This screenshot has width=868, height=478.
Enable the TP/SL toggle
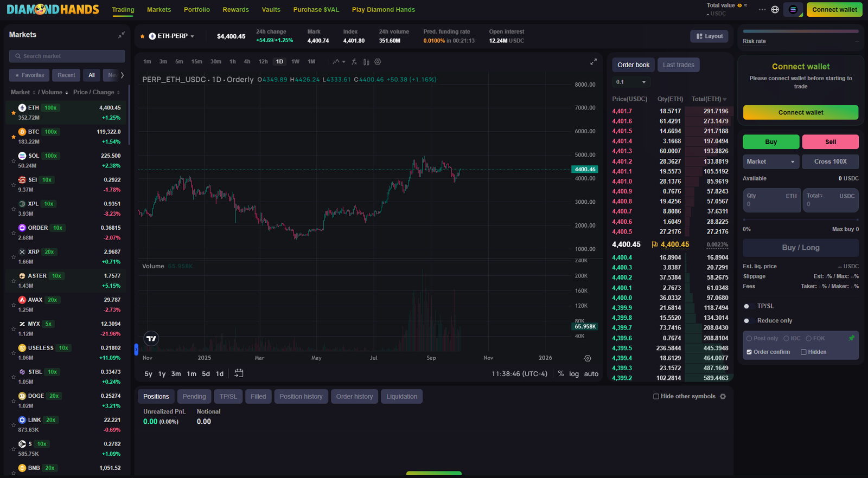pyautogui.click(x=747, y=306)
